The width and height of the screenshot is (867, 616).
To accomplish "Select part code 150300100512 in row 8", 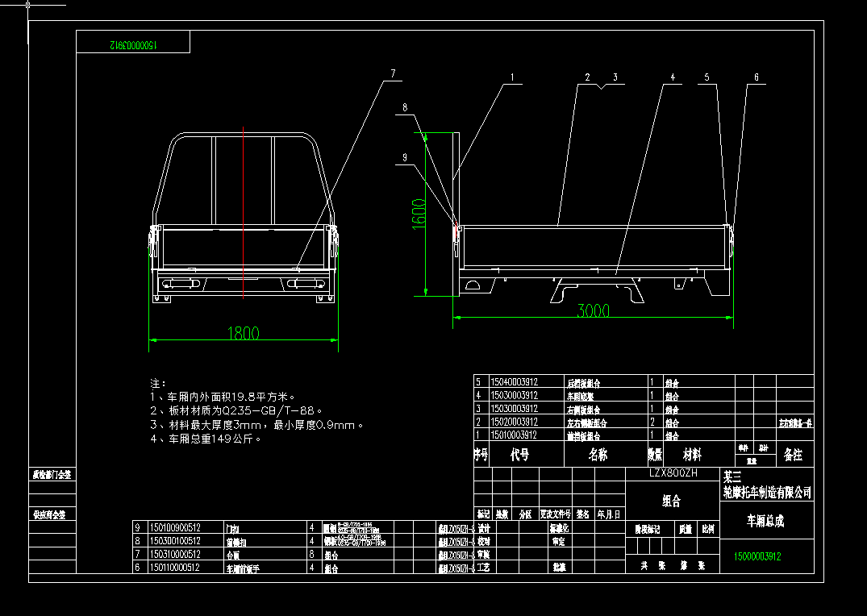I will (175, 541).
